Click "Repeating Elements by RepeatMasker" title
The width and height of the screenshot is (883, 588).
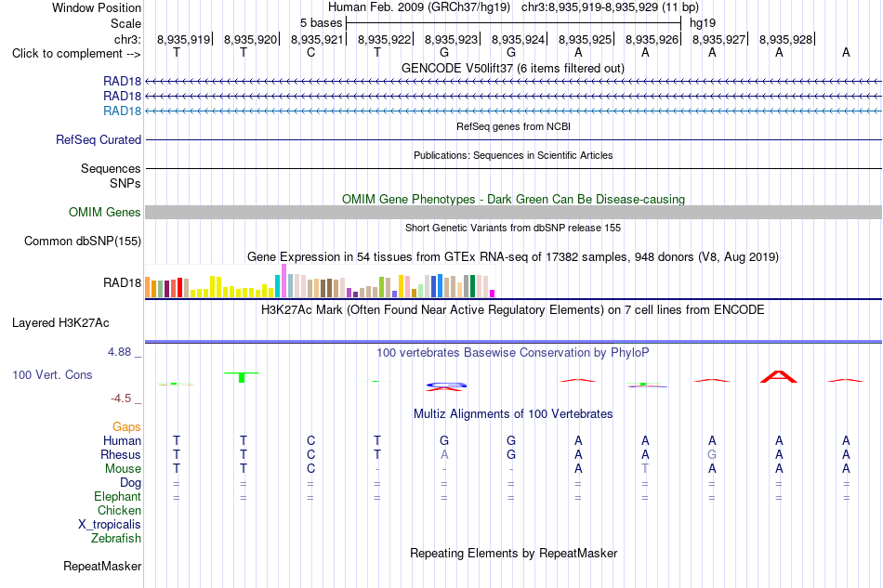(513, 553)
